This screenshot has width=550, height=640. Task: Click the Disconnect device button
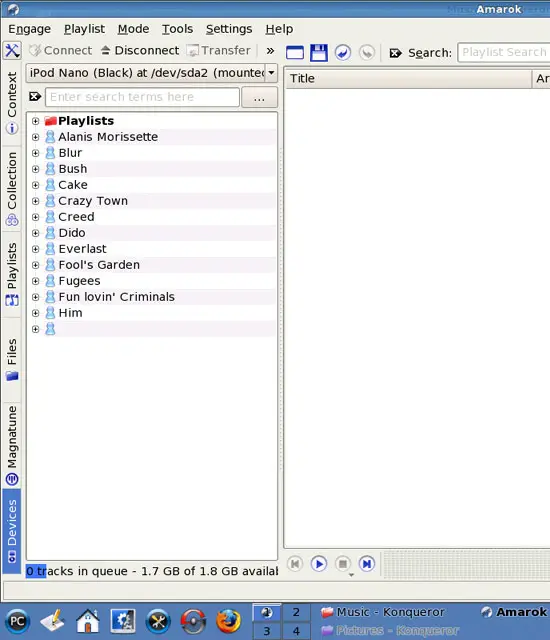pyautogui.click(x=140, y=51)
